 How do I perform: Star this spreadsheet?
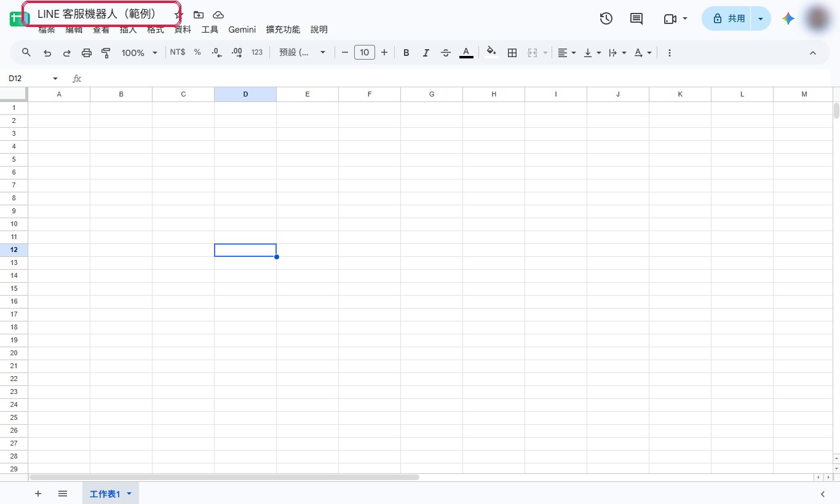(179, 15)
